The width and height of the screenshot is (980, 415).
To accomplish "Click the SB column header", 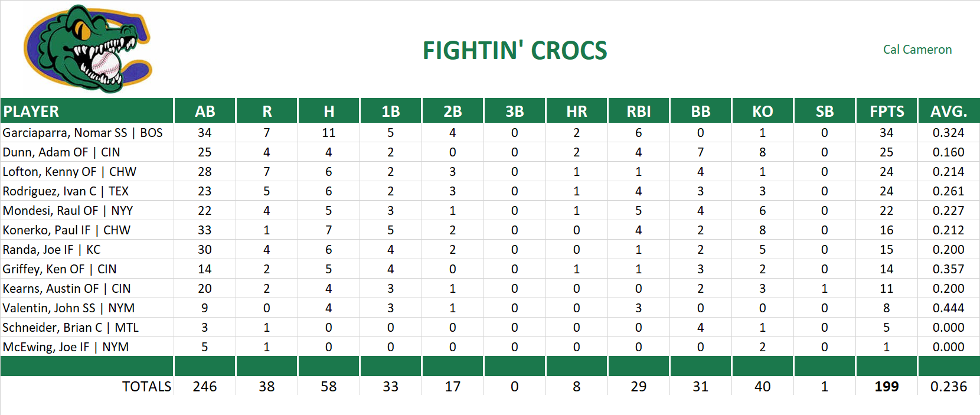I will 824,111.
